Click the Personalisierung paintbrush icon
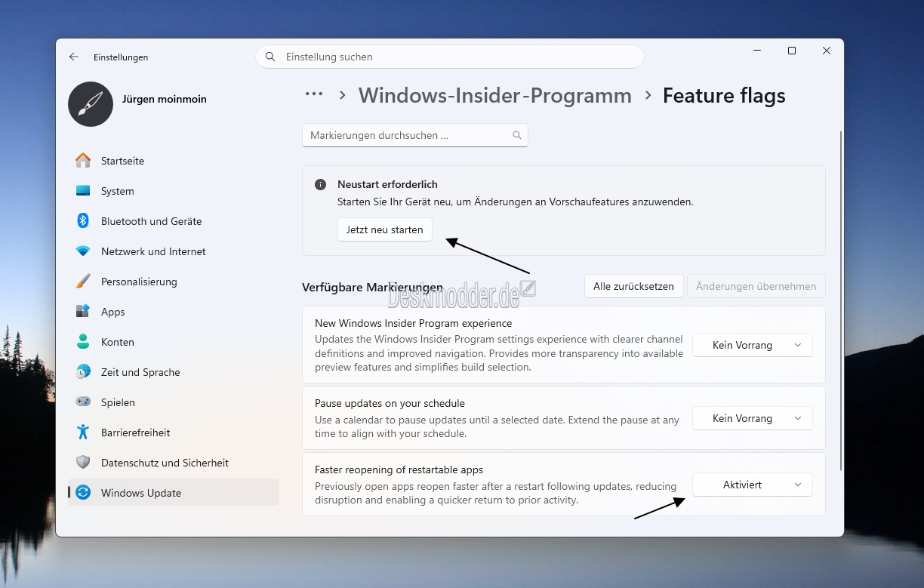Screen dimensions: 924x588 (x=83, y=282)
